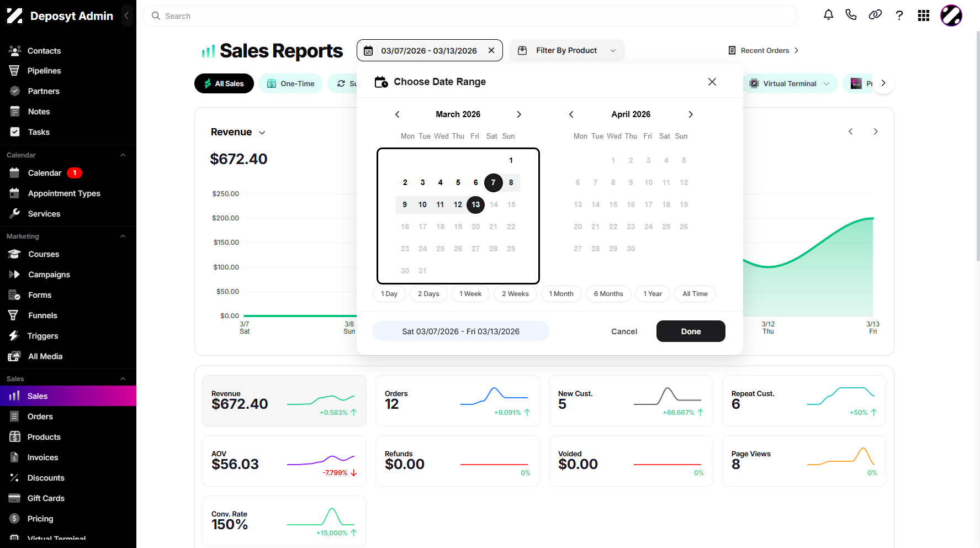This screenshot has width=980, height=548.
Task: Open the notifications bell icon
Action: pyautogui.click(x=828, y=15)
